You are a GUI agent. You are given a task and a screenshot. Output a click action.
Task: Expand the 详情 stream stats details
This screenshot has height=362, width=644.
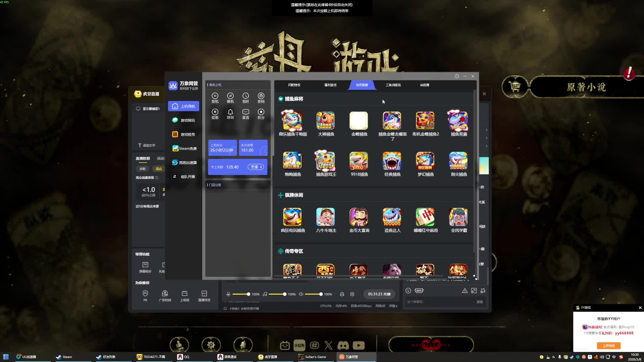point(393,306)
